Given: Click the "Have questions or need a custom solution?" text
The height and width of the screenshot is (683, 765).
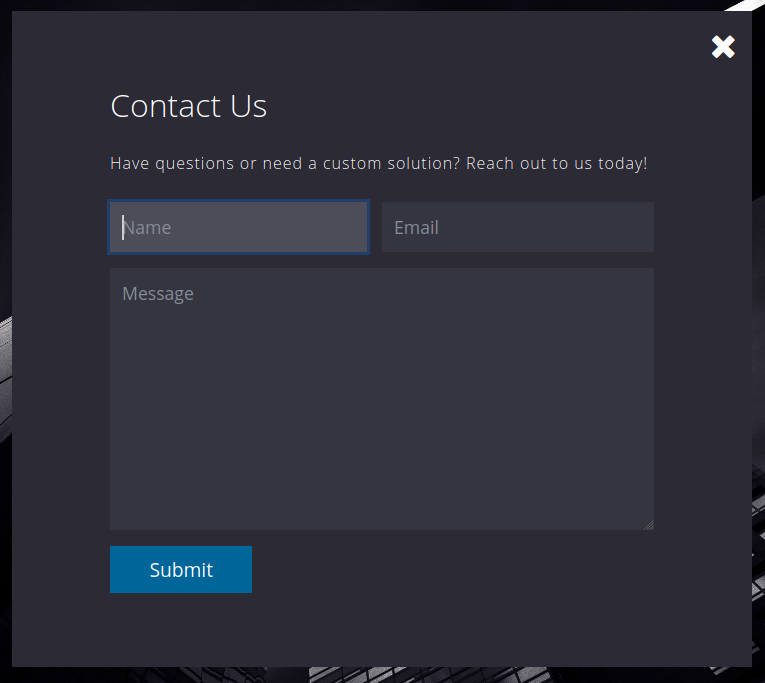Looking at the screenshot, I should 285,163.
